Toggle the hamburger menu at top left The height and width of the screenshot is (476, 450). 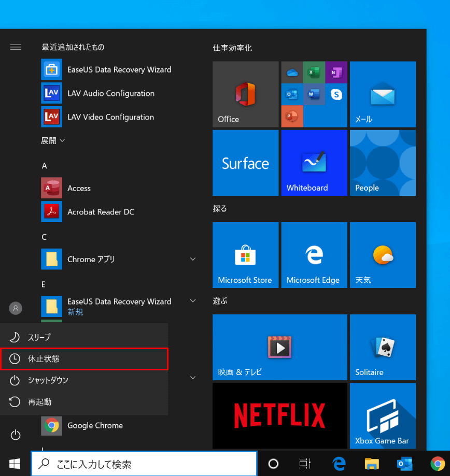16,47
